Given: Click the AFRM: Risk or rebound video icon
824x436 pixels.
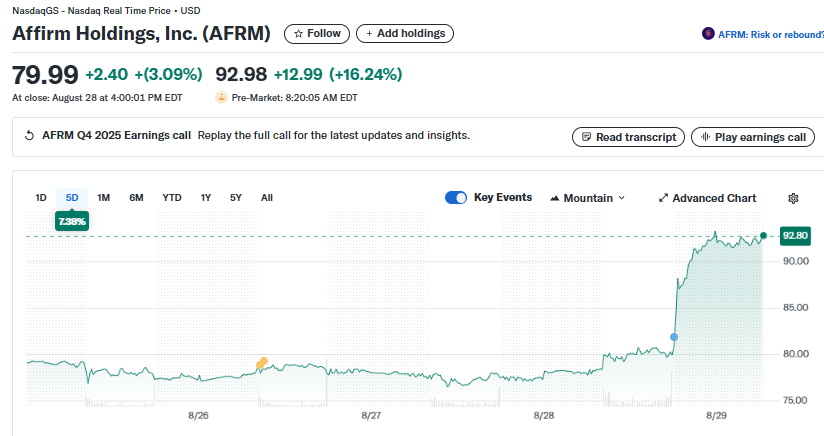Looking at the screenshot, I should click(x=708, y=34).
